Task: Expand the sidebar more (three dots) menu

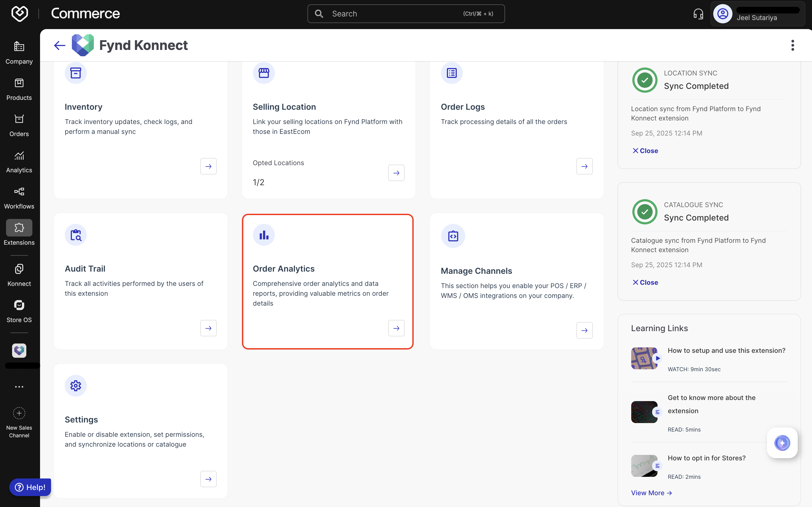Action: [x=19, y=387]
